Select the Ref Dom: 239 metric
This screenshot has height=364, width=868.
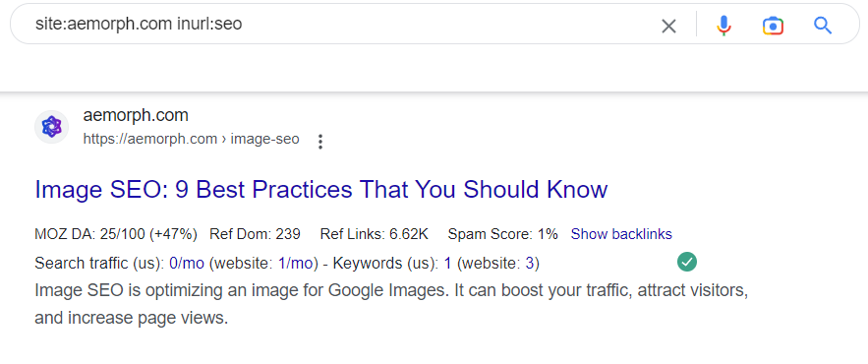(255, 234)
